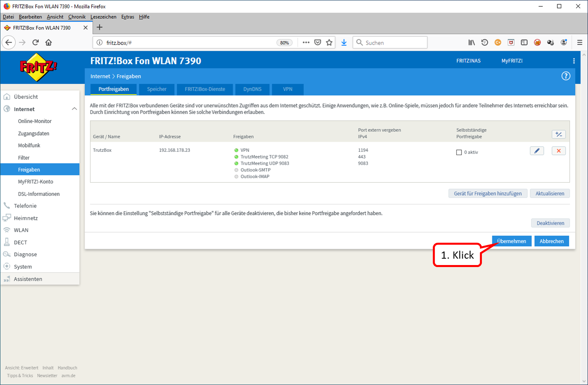The width and height of the screenshot is (588, 385).
Task: Click the Aktualisieren button
Action: (x=550, y=193)
